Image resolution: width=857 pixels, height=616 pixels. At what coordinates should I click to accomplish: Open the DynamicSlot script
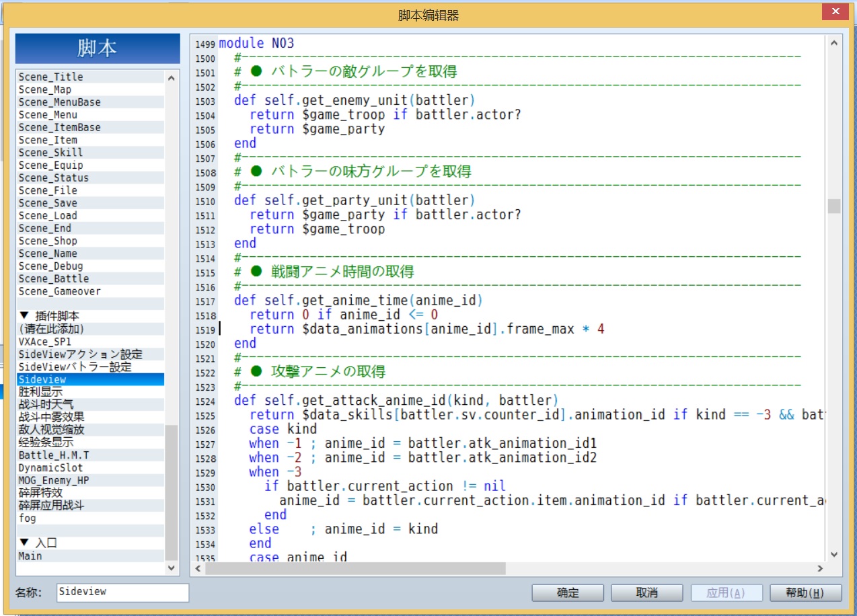[90, 468]
